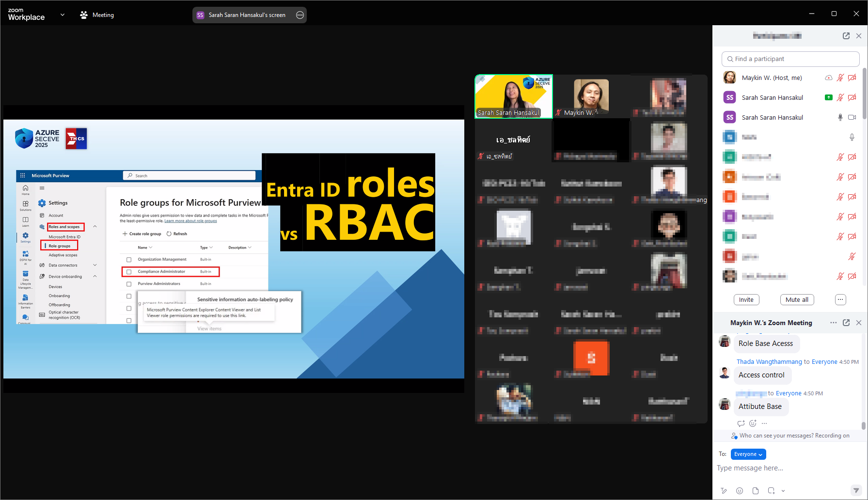Pop out the Zoom Meeting chat panel

(846, 323)
